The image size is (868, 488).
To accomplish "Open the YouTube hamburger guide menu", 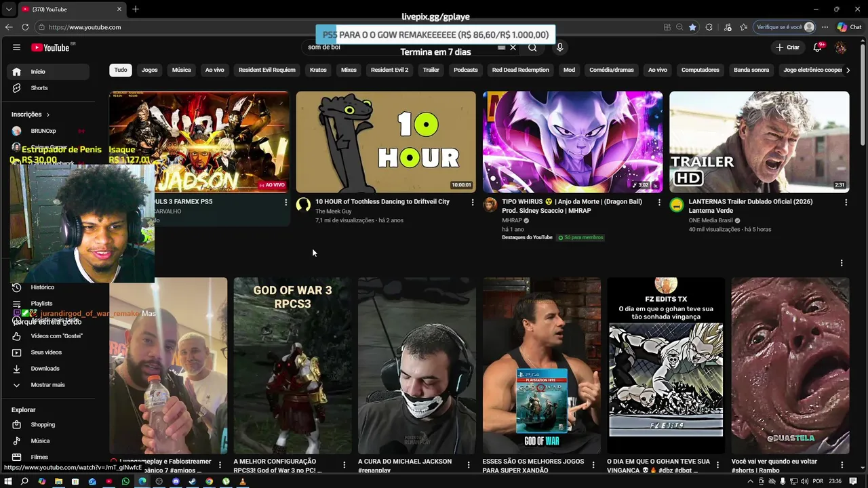I will (x=16, y=47).
